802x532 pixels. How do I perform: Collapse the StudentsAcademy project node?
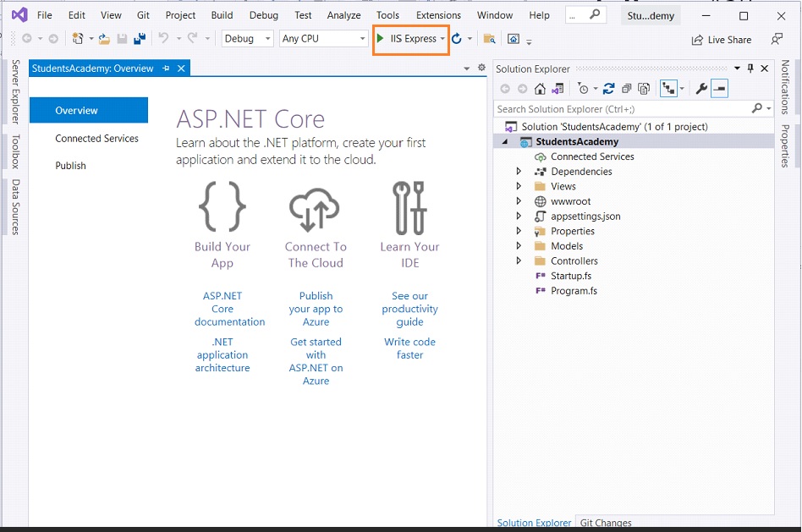tap(505, 142)
